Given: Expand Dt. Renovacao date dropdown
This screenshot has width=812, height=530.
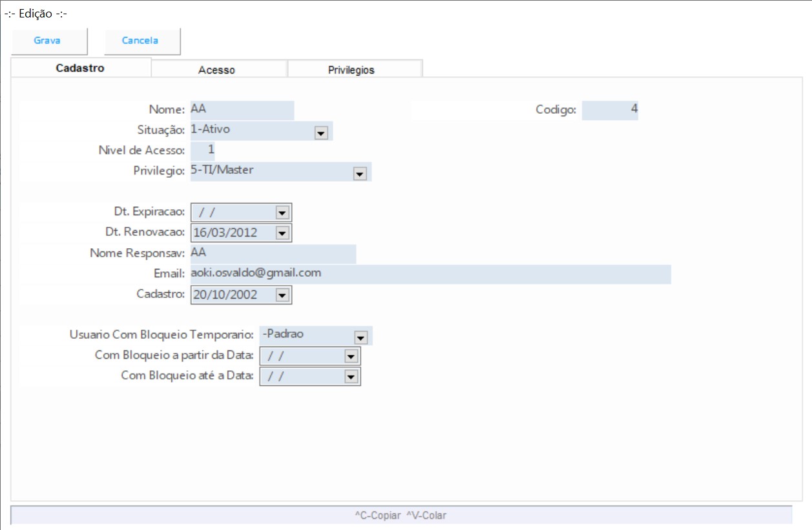Looking at the screenshot, I should coord(282,233).
